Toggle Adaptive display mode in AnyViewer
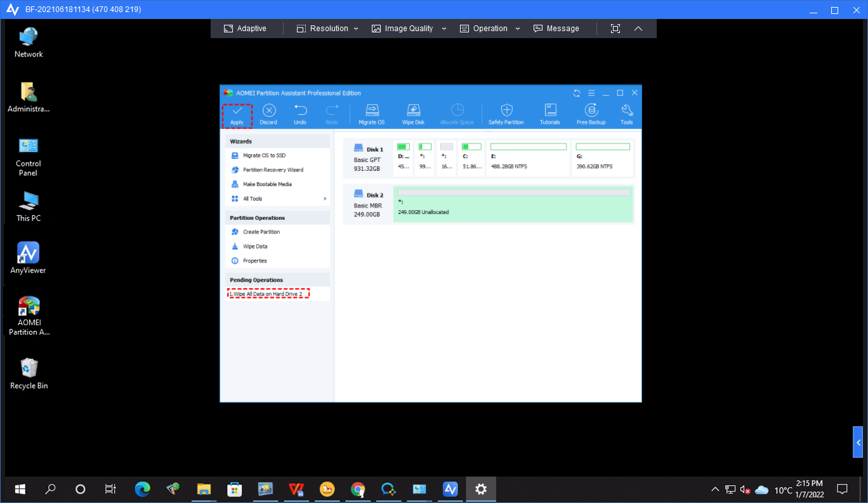This screenshot has height=503, width=868. pos(245,29)
